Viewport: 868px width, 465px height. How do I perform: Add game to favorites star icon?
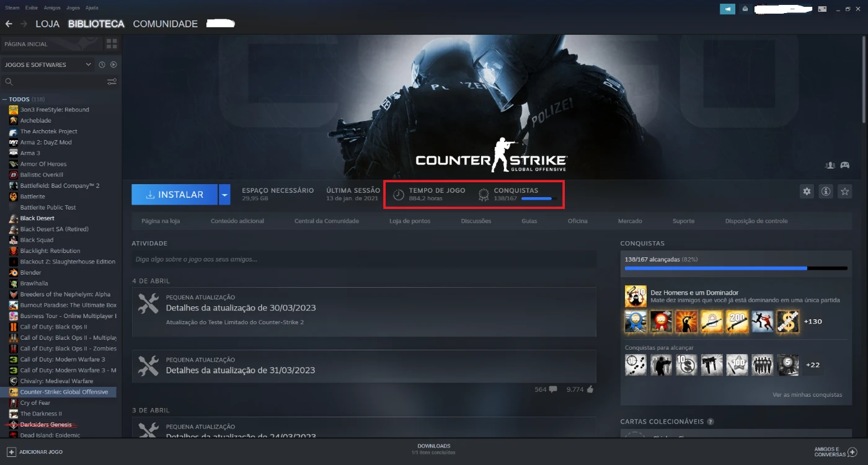pyautogui.click(x=844, y=192)
